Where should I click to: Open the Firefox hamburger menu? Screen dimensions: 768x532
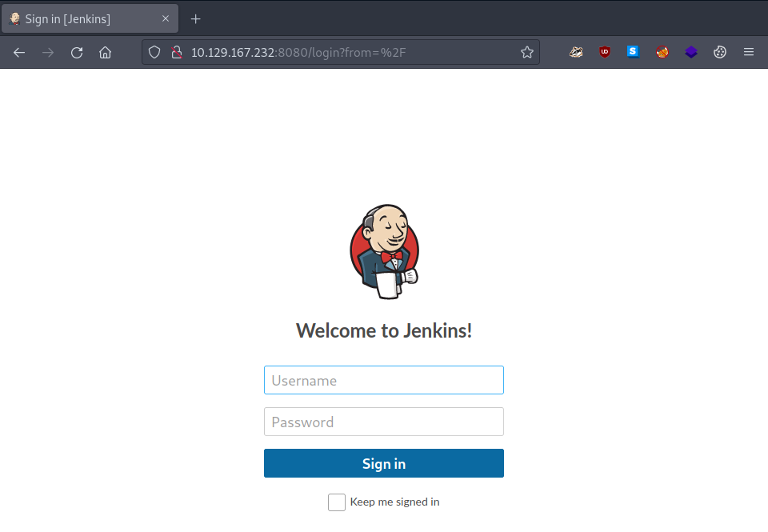[748, 51]
